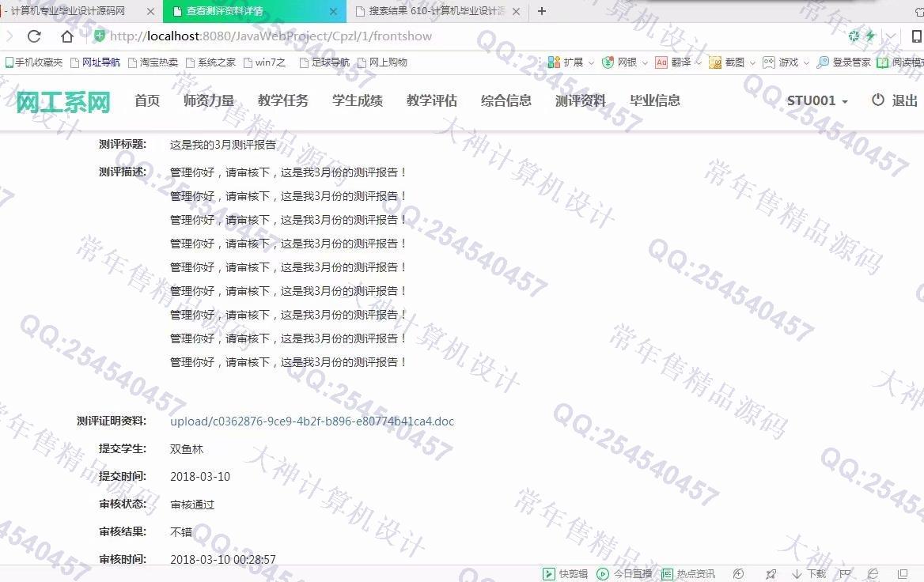Click submit date 2018-03-10
Image resolution: width=924 pixels, height=582 pixels.
click(200, 477)
